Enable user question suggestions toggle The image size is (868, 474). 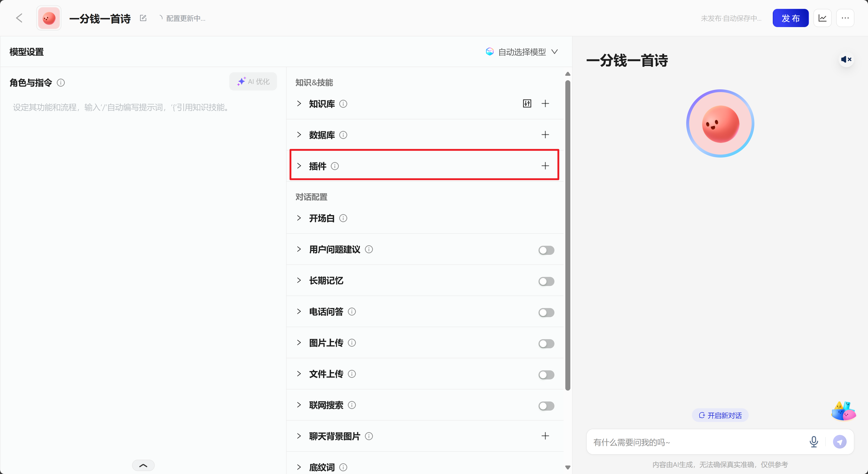546,250
